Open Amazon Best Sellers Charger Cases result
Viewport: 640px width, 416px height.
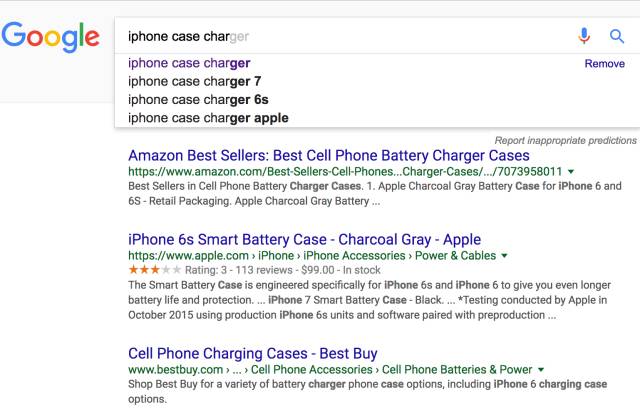329,156
